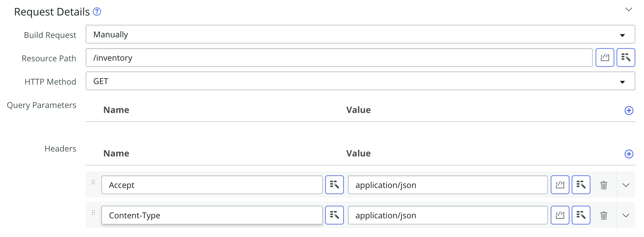The height and width of the screenshot is (237, 644).
Task: Delete the Content-Type header row
Action: pos(604,215)
